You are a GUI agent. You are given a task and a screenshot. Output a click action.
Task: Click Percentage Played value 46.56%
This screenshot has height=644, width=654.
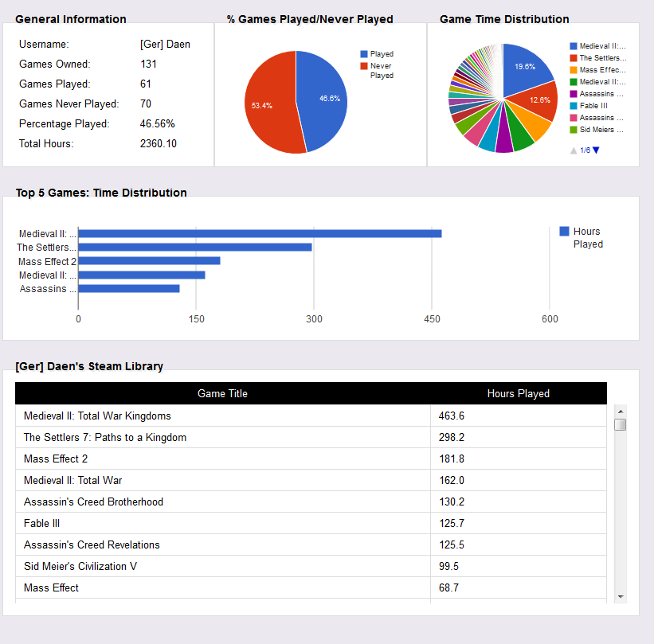[x=157, y=124]
